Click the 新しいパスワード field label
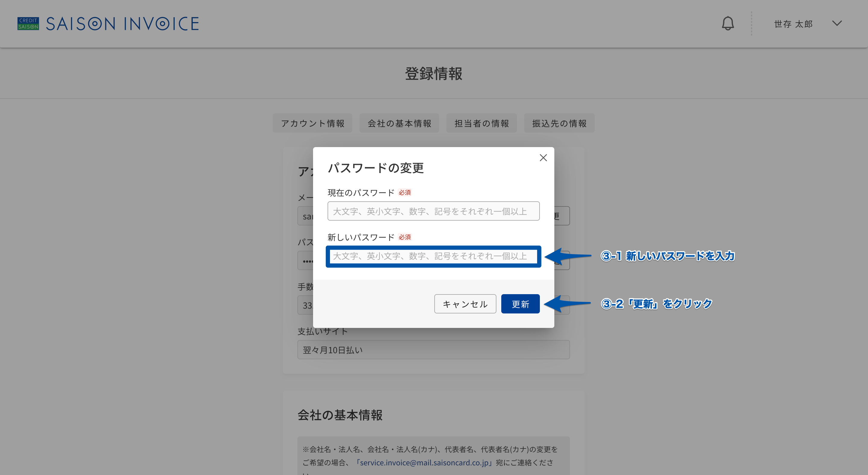Viewport: 868px width, 475px height. click(x=361, y=237)
